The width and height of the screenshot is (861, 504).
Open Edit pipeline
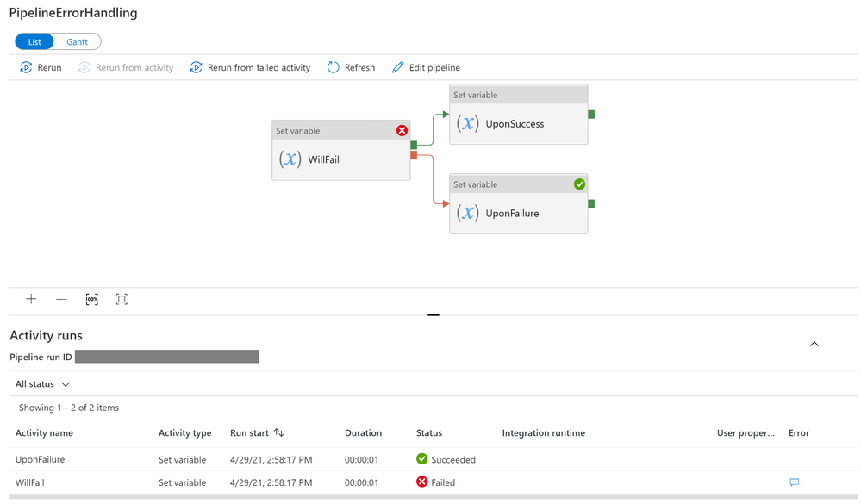tap(426, 67)
